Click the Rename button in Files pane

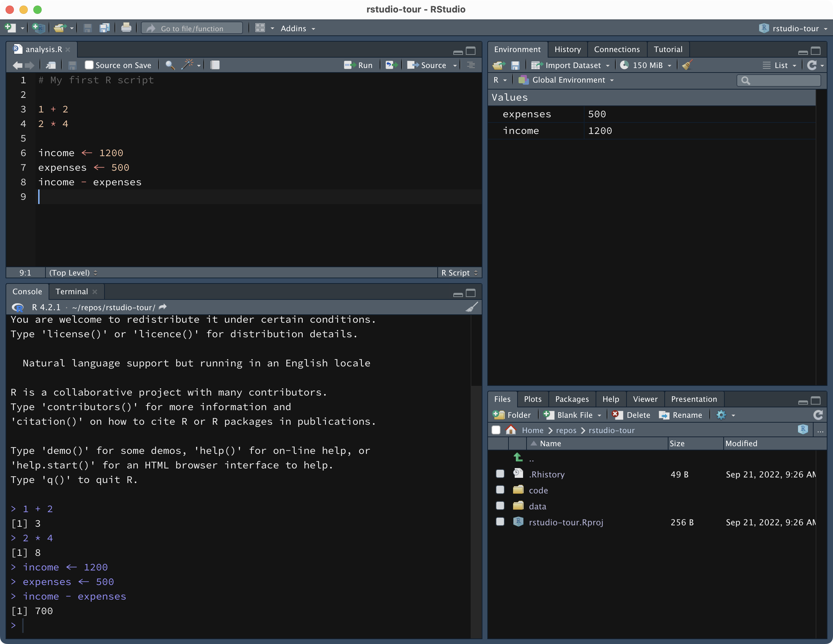tap(680, 415)
